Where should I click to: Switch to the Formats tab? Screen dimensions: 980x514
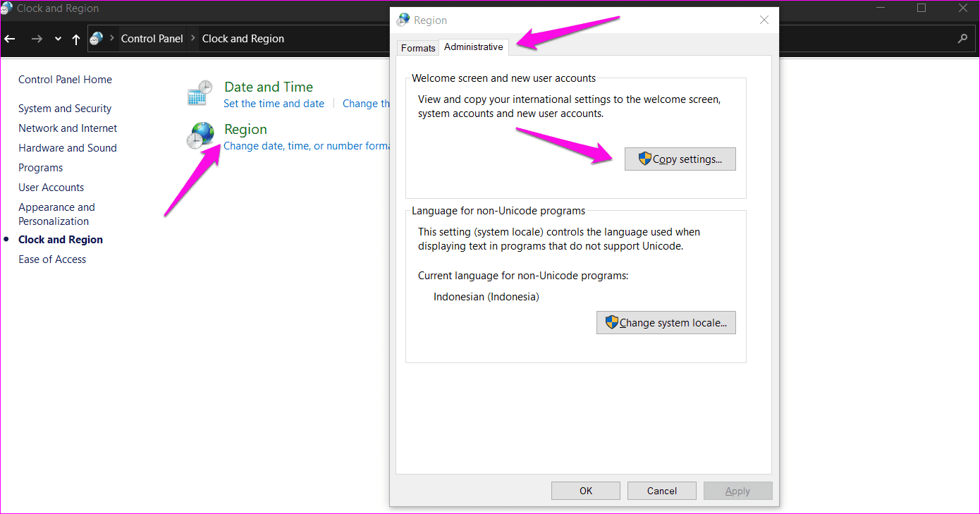pos(418,48)
